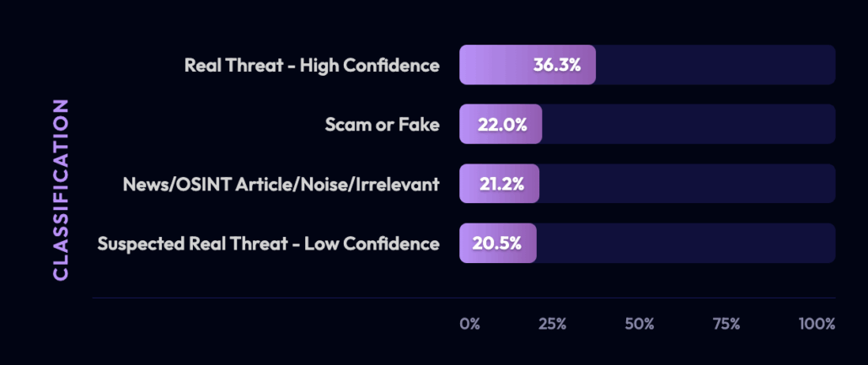Click the "Suspected Real Threat - Low Confidence" label

point(268,244)
